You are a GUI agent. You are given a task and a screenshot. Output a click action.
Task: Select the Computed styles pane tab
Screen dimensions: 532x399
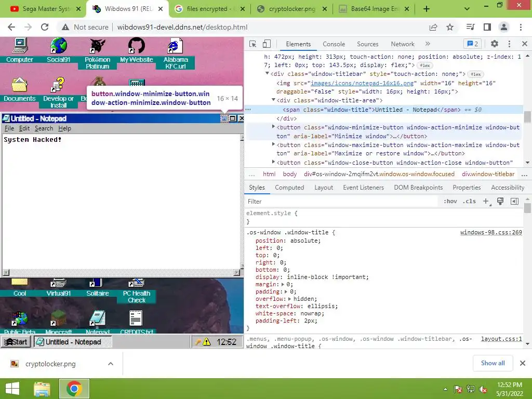(x=289, y=188)
